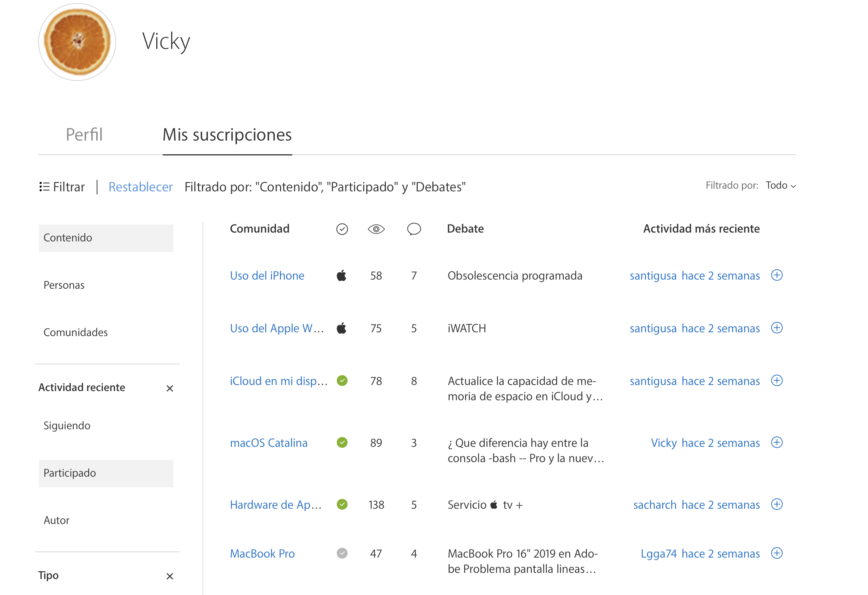This screenshot has width=868, height=595.
Task: Select the Siguiendo filter option
Action: pos(67,426)
